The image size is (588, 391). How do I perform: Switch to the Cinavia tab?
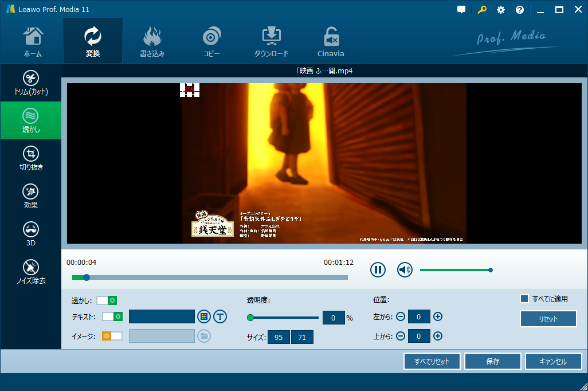point(331,41)
